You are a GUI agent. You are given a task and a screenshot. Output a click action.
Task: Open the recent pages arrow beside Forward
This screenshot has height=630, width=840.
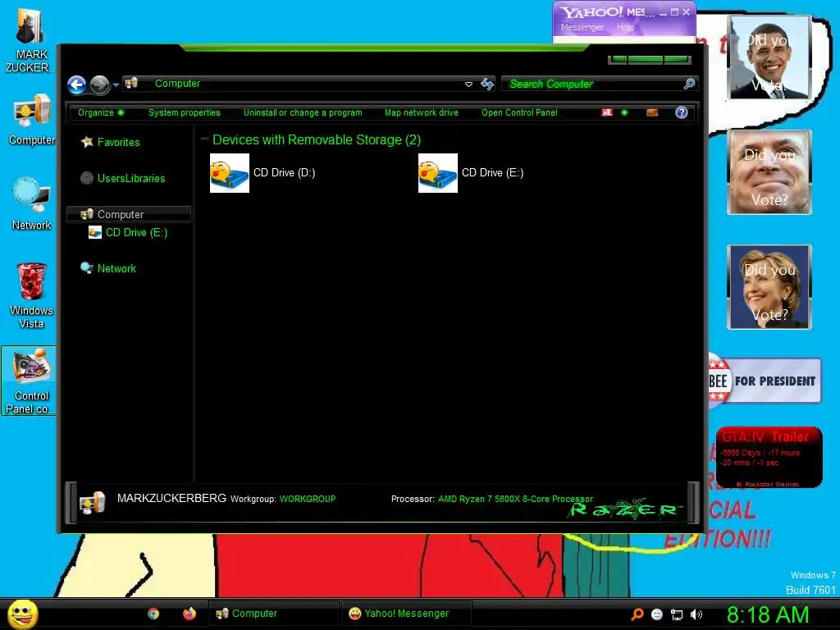pos(116,84)
